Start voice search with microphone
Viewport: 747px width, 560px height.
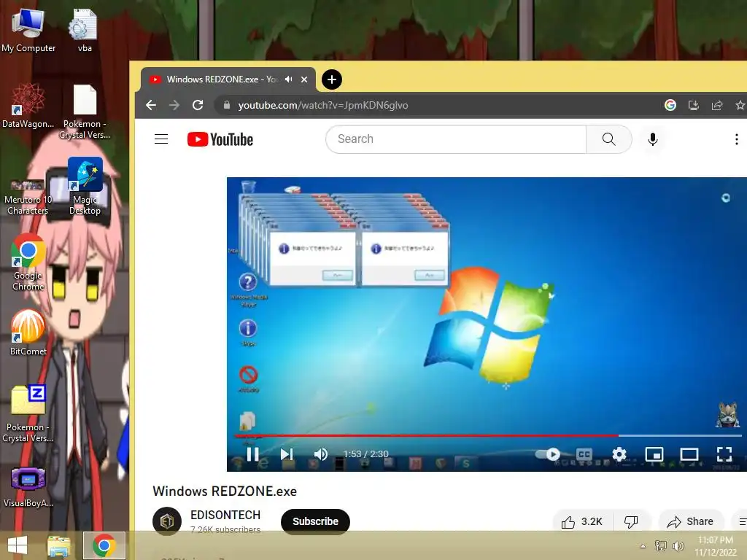tap(653, 139)
